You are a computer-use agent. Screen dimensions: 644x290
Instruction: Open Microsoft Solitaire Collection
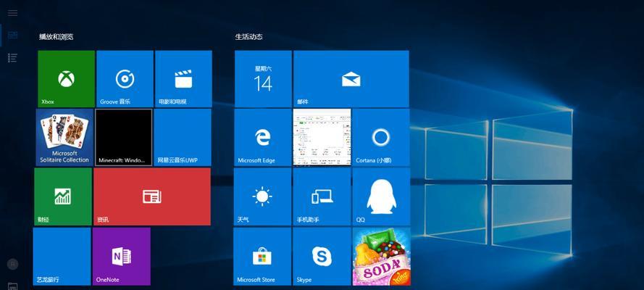click(x=64, y=137)
